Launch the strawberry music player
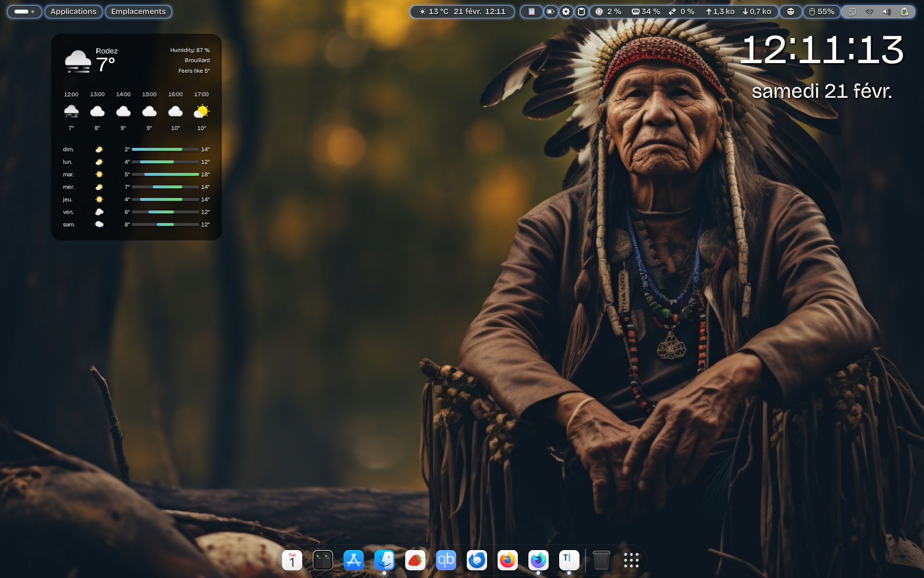Image resolution: width=924 pixels, height=578 pixels. 415,560
